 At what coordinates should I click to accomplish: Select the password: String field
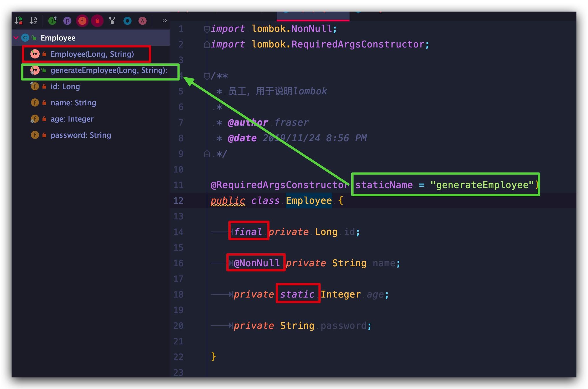tap(81, 135)
